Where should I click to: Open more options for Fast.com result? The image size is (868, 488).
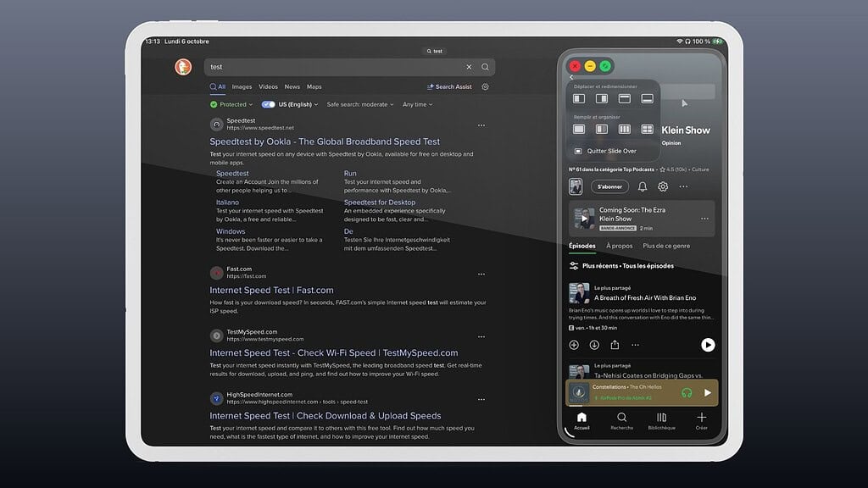point(481,274)
